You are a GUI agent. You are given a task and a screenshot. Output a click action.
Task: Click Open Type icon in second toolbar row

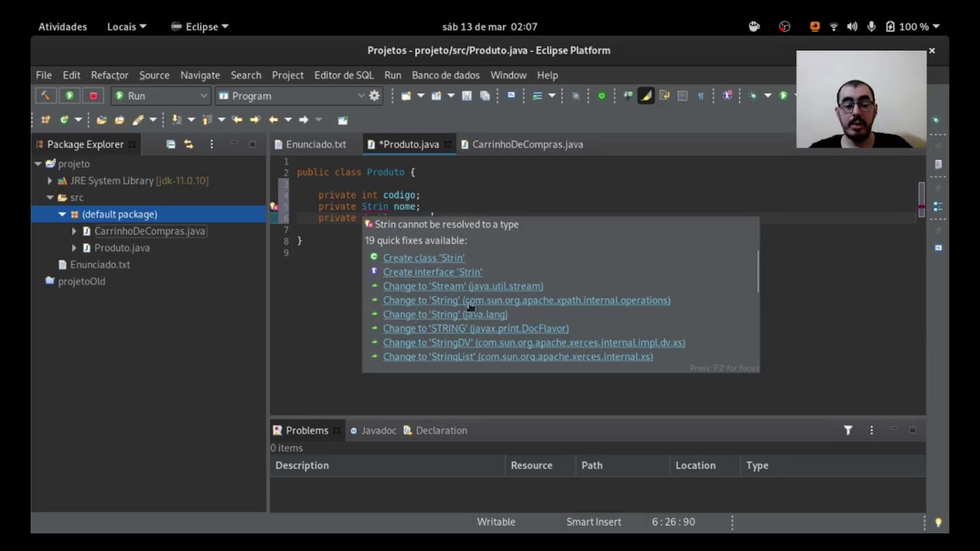pyautogui.click(x=101, y=119)
